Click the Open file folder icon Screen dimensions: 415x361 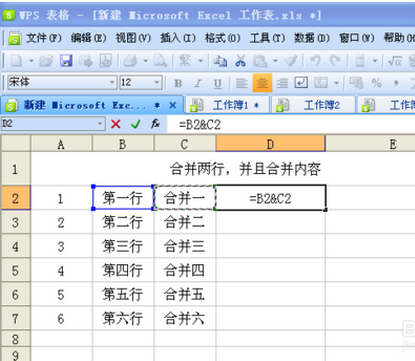46,61
